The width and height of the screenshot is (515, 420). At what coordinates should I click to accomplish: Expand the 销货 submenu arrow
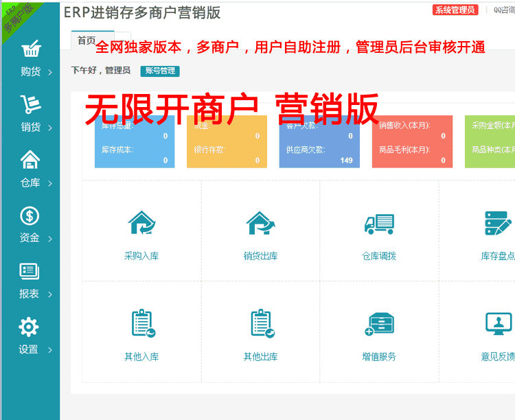click(50, 128)
